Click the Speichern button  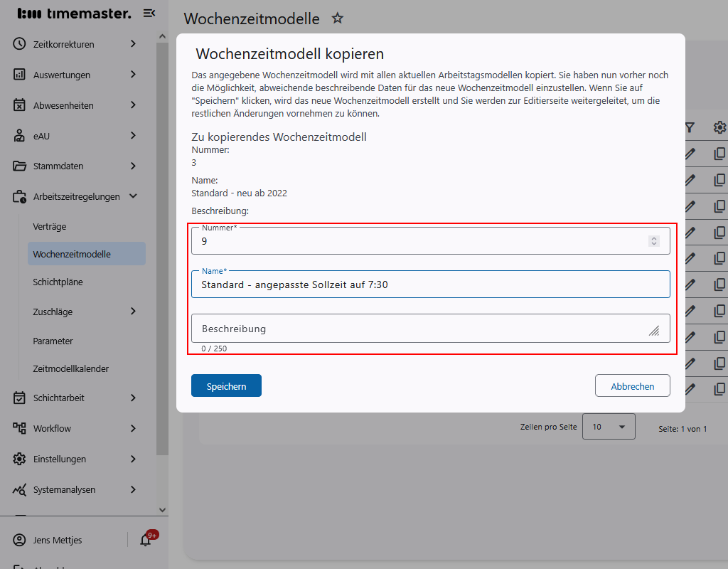(x=226, y=385)
